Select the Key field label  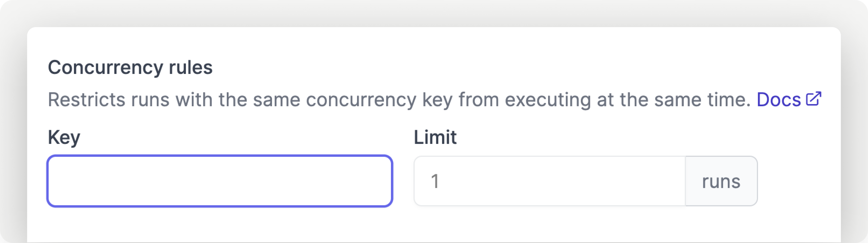(x=64, y=138)
